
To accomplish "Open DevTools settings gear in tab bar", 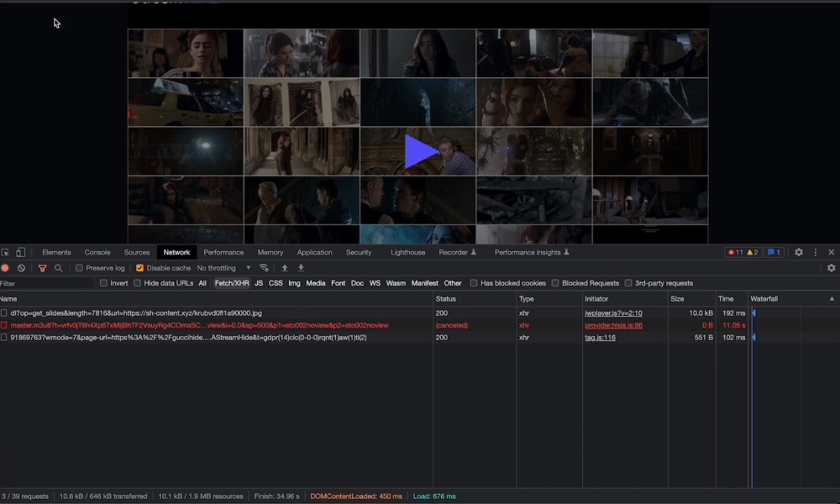I will click(799, 252).
